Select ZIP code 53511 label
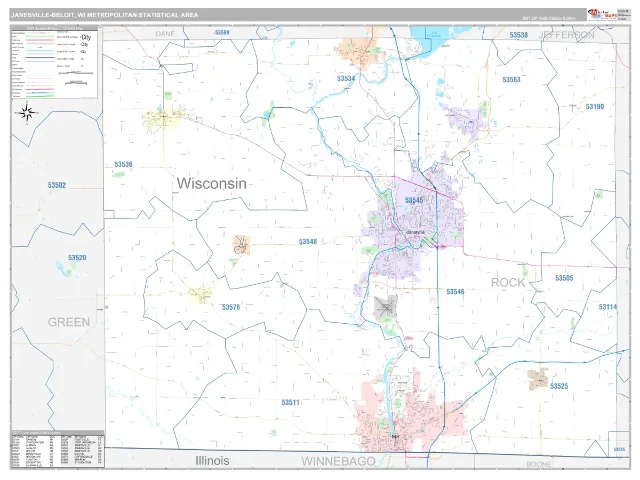 [291, 402]
